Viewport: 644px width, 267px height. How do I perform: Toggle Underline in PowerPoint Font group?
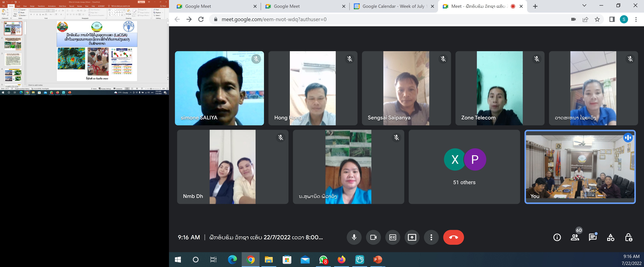(x=37, y=14)
